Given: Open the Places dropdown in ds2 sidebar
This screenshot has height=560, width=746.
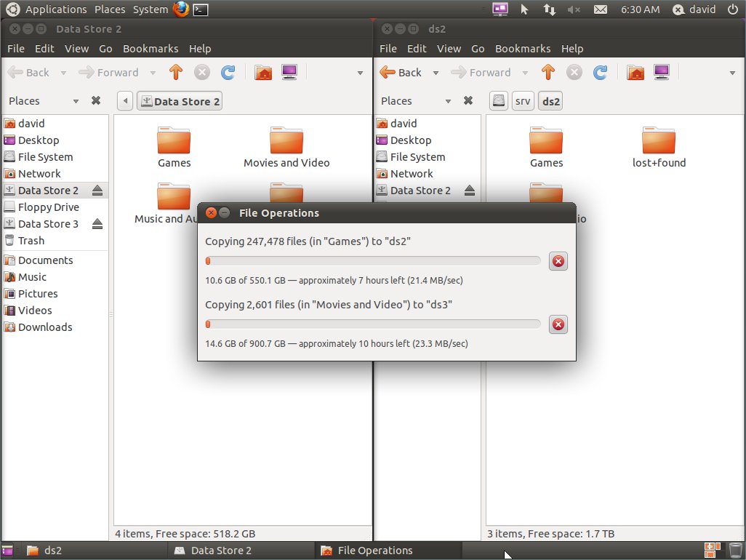Looking at the screenshot, I should pos(448,101).
